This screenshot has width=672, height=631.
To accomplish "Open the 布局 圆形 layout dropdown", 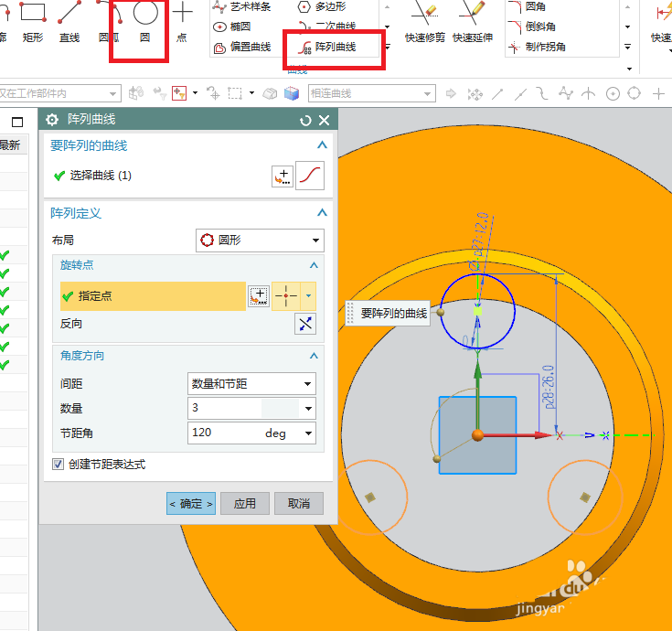I will coord(261,240).
